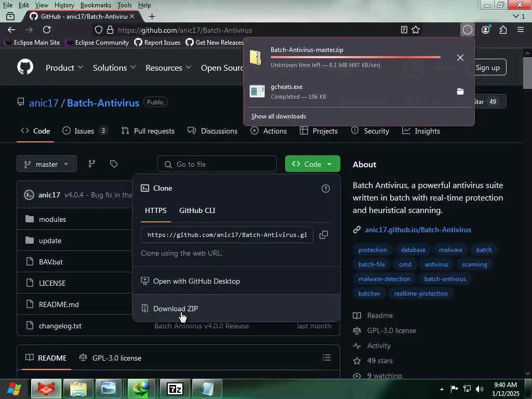The image size is (532, 399).
Task: Click the zip download progress bar
Action: coord(355,57)
